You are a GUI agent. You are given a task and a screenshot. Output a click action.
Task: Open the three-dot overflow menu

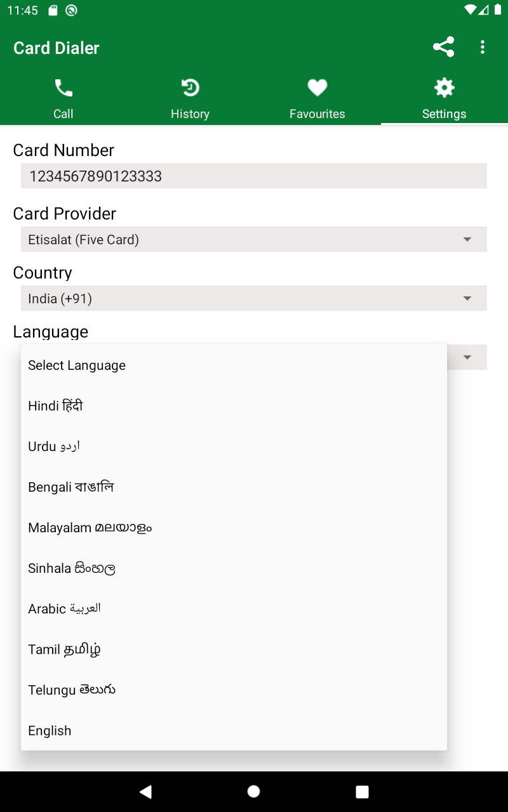483,48
